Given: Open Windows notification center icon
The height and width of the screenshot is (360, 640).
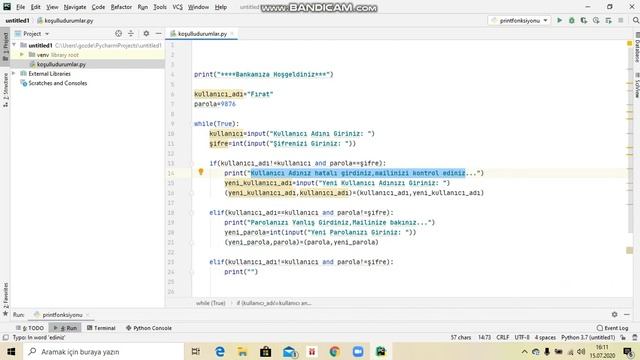Looking at the screenshot, I should pos(628,351).
